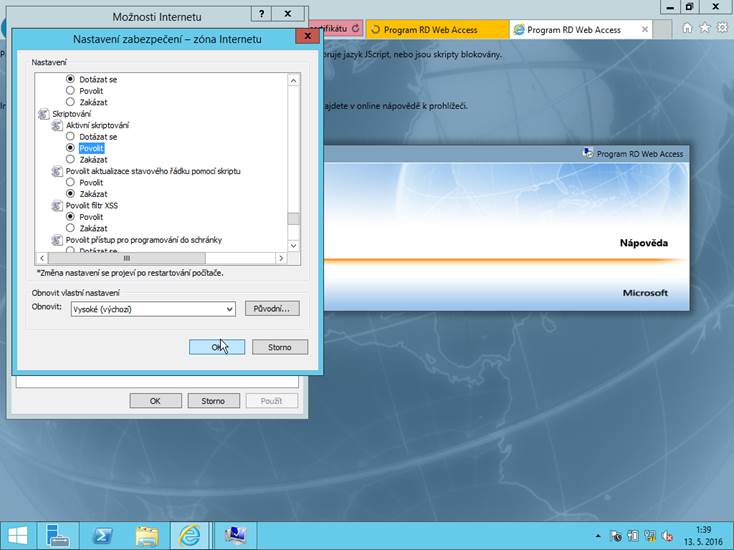Click refresh icon in the address bar

(355, 29)
